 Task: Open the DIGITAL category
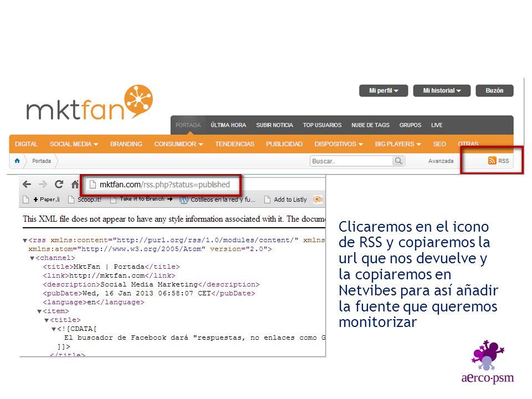tap(26, 144)
